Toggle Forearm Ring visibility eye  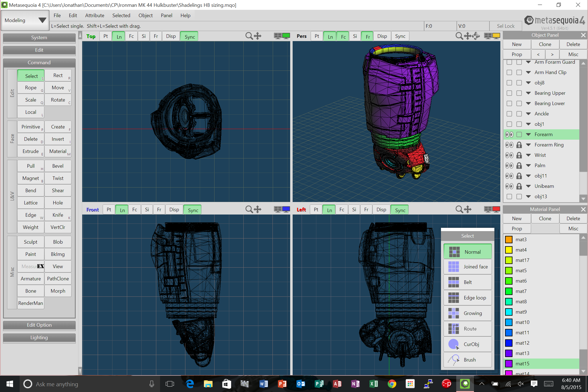coord(509,145)
